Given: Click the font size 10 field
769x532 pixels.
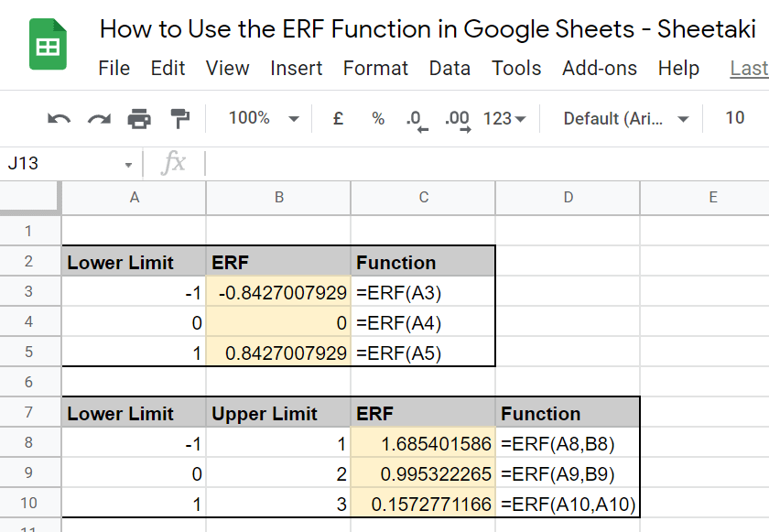Looking at the screenshot, I should (734, 118).
